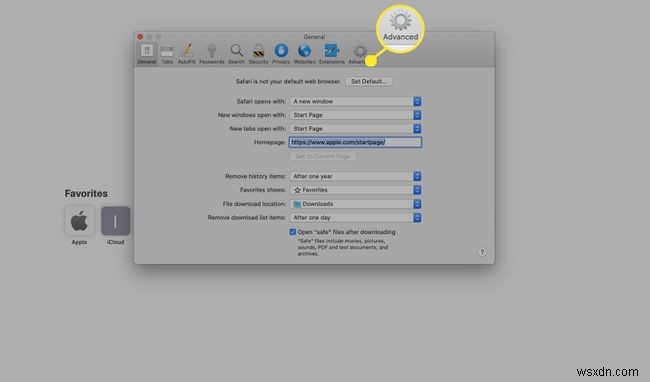
Task: Expand the New tabs open with dropdown
Action: click(356, 129)
